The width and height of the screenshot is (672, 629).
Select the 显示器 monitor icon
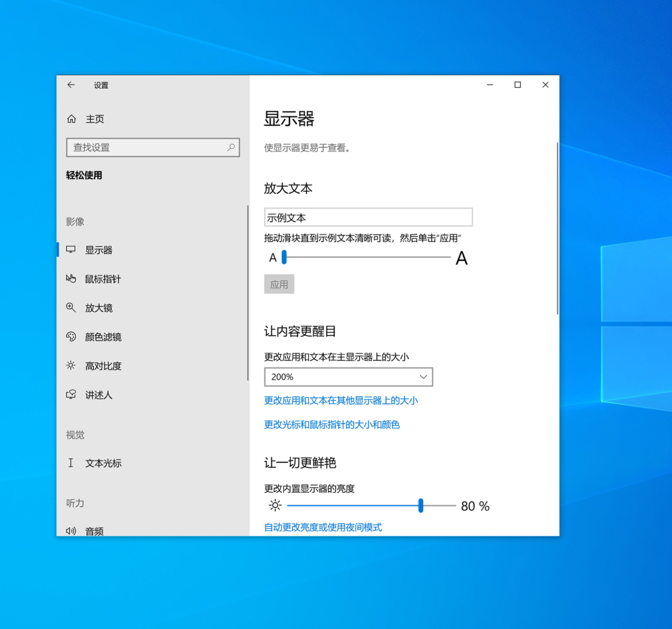71,250
